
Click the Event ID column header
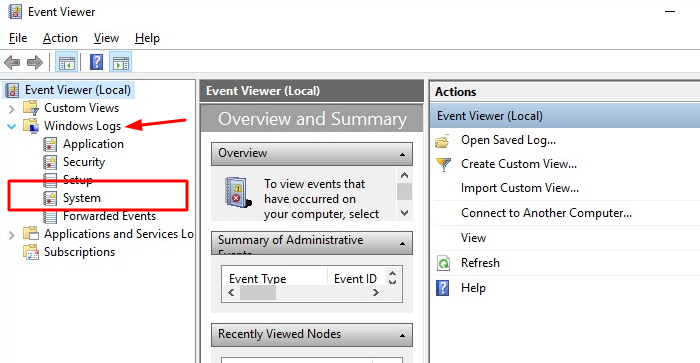click(356, 279)
